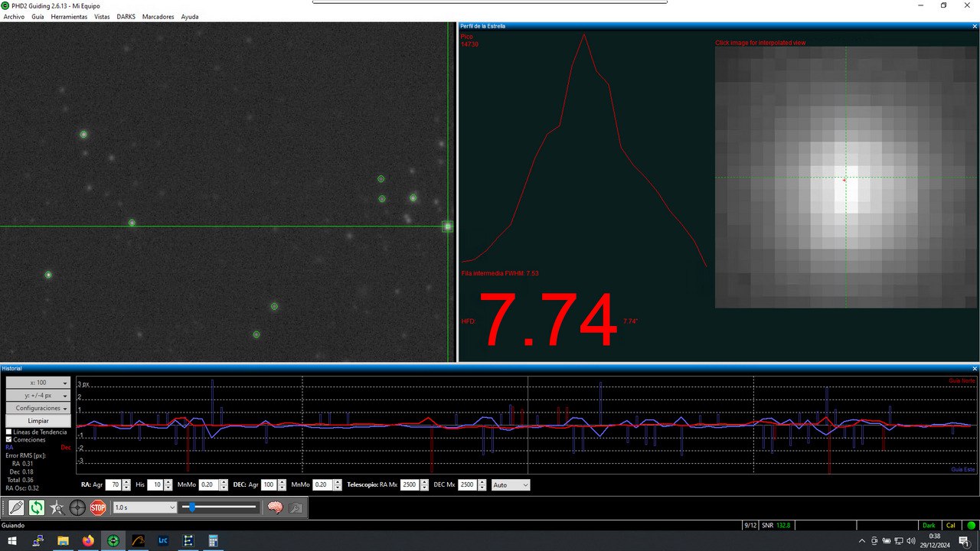Increase RA His value with up arrow
The height and width of the screenshot is (551, 980).
coord(168,482)
